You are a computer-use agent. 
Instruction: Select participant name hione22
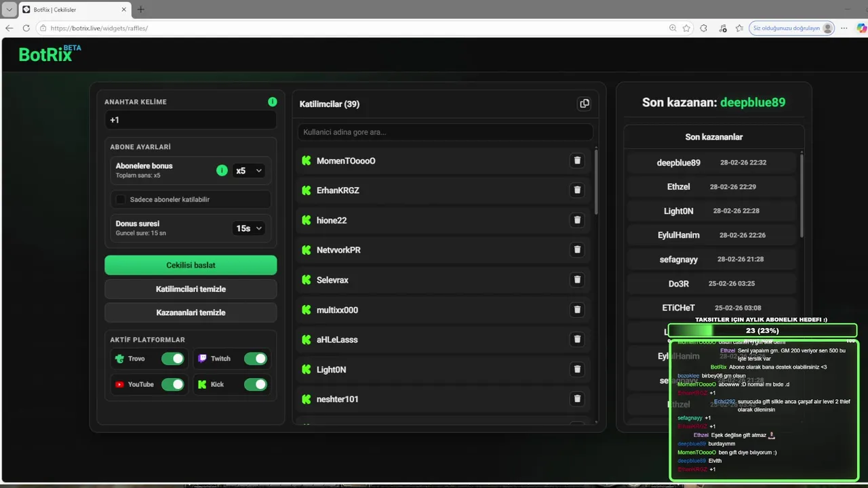(x=332, y=220)
